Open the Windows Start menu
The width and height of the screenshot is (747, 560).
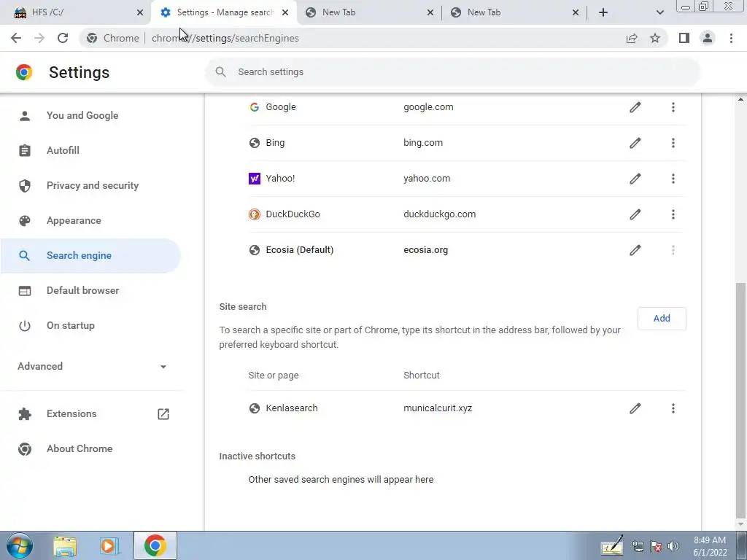pos(20,545)
